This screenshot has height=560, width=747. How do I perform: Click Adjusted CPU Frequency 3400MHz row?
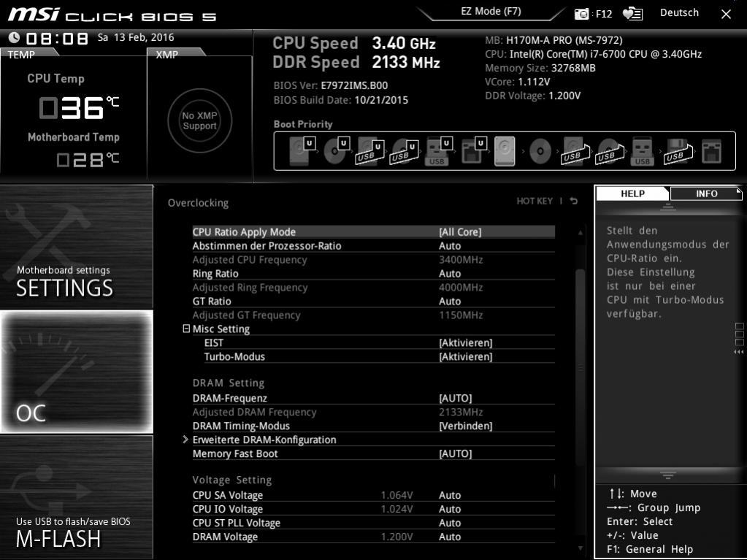pos(374,259)
